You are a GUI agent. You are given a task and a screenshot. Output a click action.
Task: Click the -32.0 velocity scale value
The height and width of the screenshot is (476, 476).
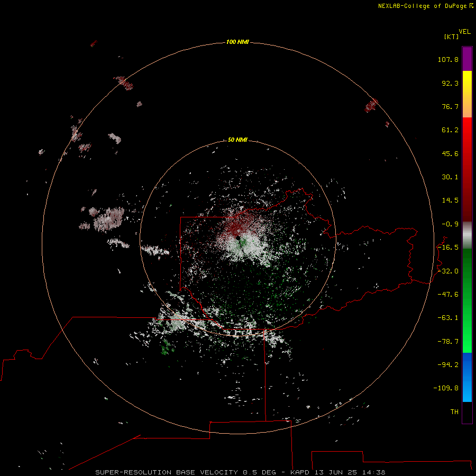448,271
